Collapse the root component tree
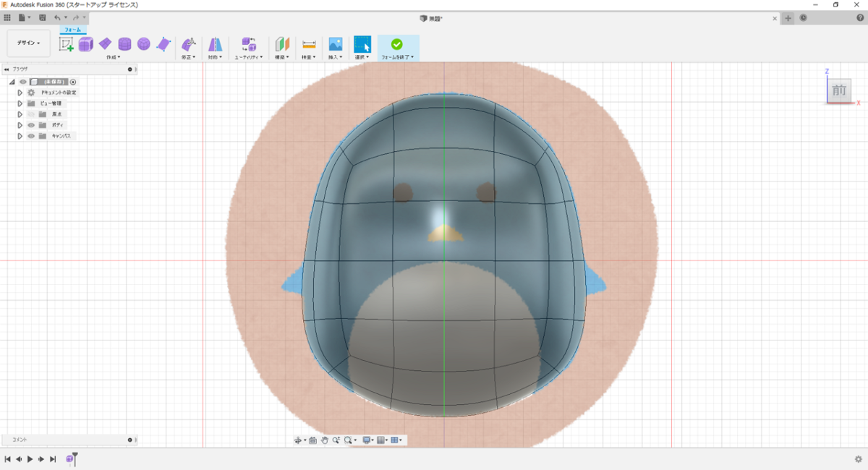This screenshot has height=470, width=868. (x=12, y=82)
